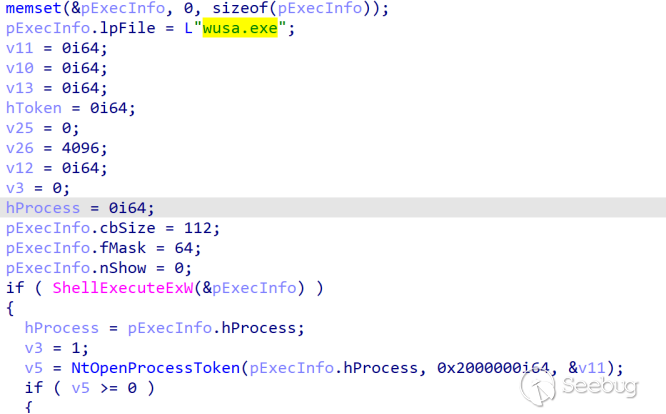The image size is (666, 414).
Task: Click the v11 variable declaration line
Action: [56, 48]
